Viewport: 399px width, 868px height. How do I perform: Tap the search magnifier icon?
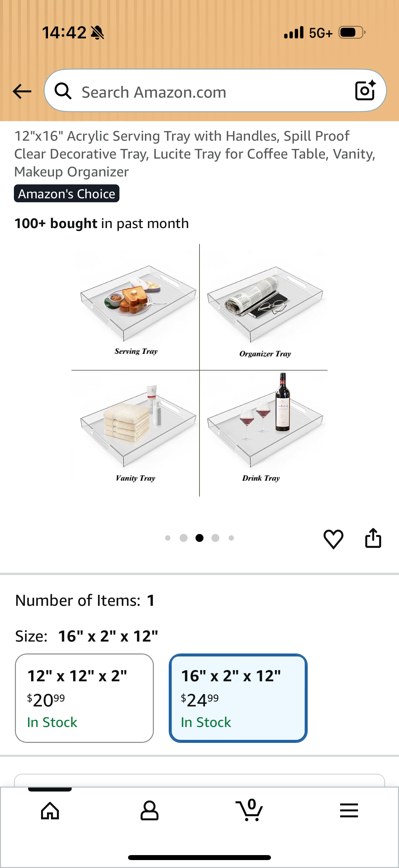pos(63,91)
